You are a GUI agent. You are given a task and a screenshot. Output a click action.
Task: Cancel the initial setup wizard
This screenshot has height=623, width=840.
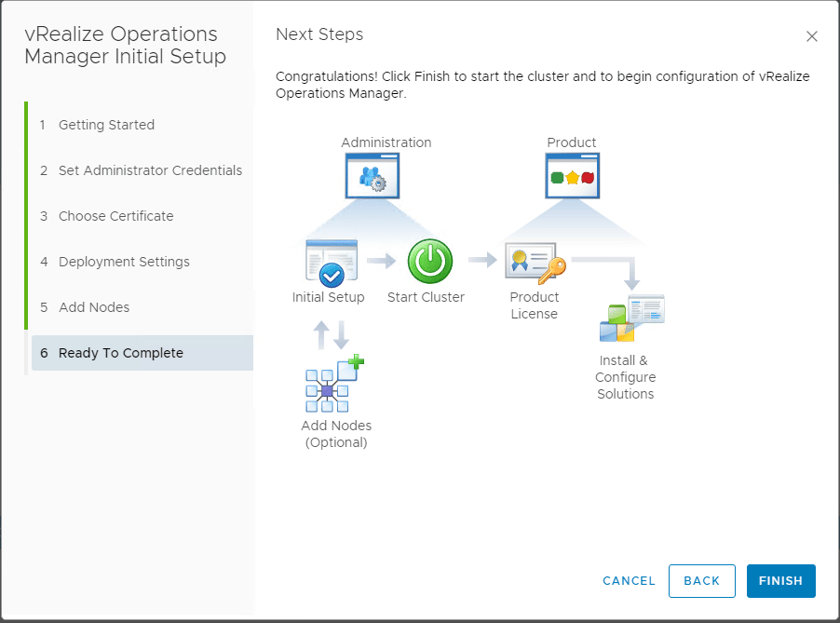629,581
